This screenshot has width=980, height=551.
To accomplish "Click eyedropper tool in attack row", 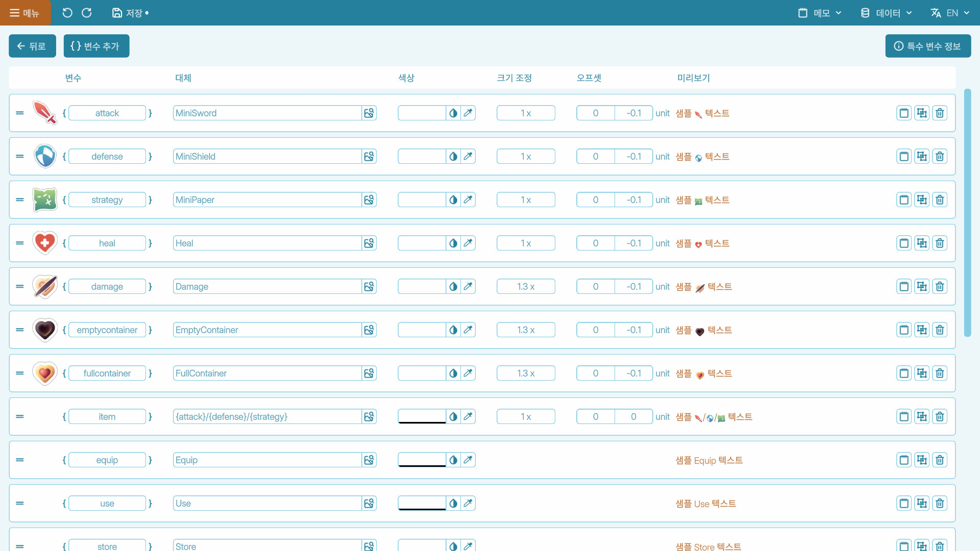I will (x=468, y=113).
